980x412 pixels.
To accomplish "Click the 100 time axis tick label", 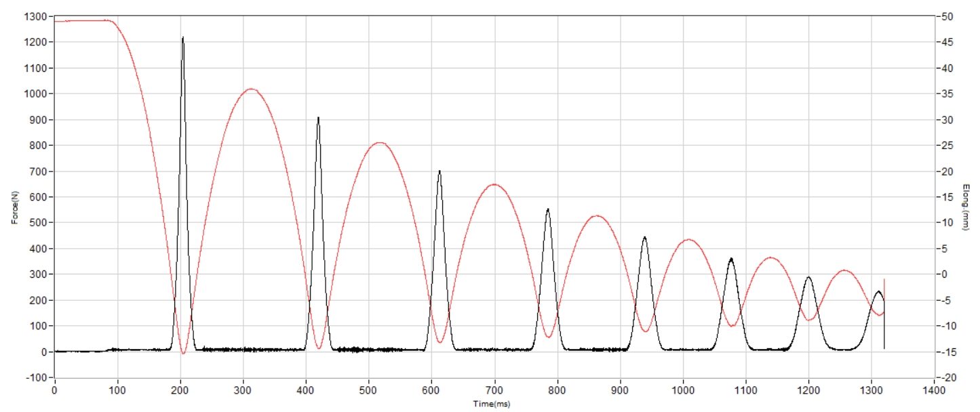I will coord(117,391).
